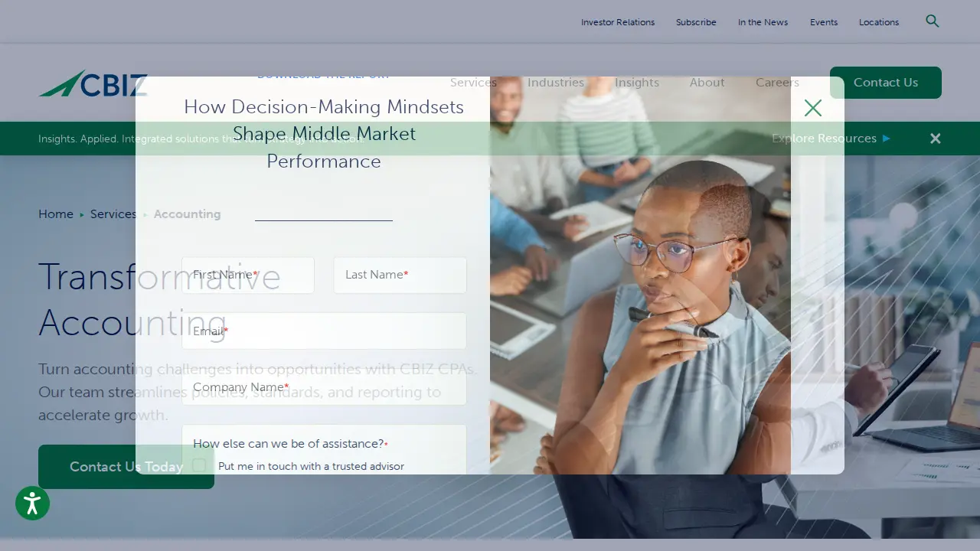Tick the trusted advisor checkbox
The width and height of the screenshot is (980, 551).
pos(199,465)
